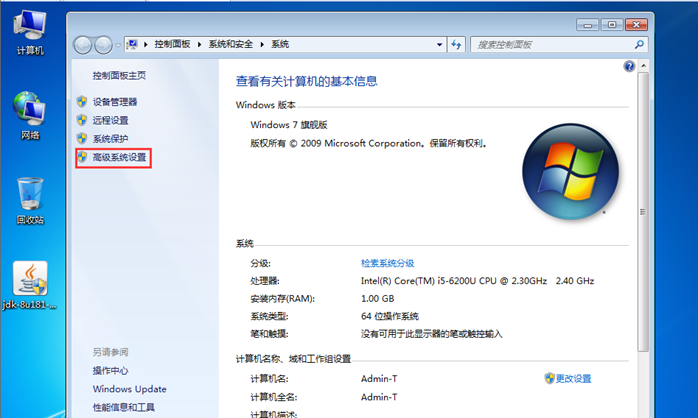Click the Admin-T value beside 计算机全名

[x=379, y=397]
